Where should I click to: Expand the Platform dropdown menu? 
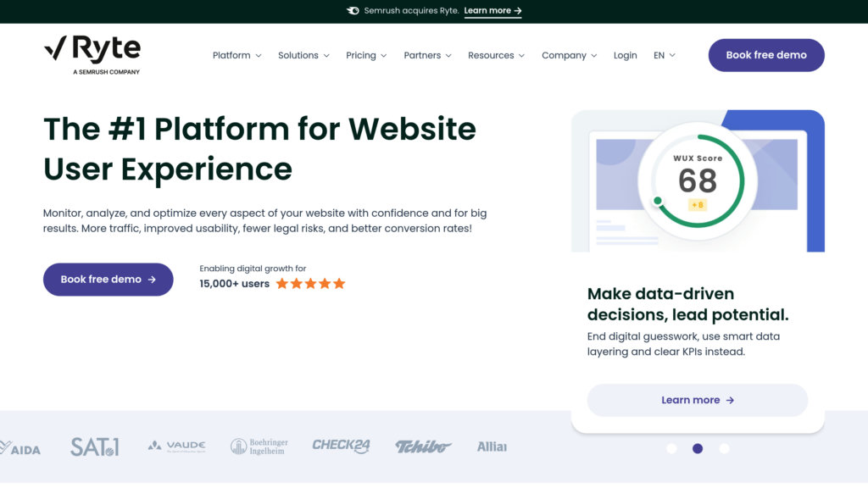(x=237, y=55)
